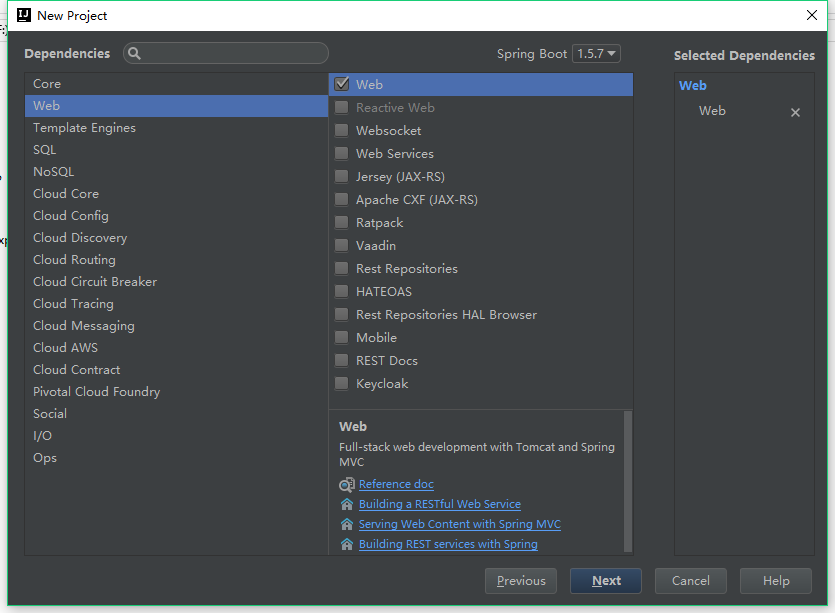
Task: Click the IntelliJ logo in title bar
Action: 23,15
